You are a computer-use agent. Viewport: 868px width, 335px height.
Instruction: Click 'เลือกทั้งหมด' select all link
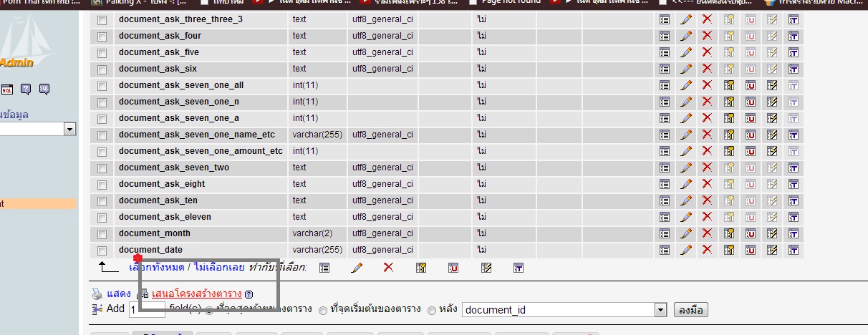coord(156,267)
